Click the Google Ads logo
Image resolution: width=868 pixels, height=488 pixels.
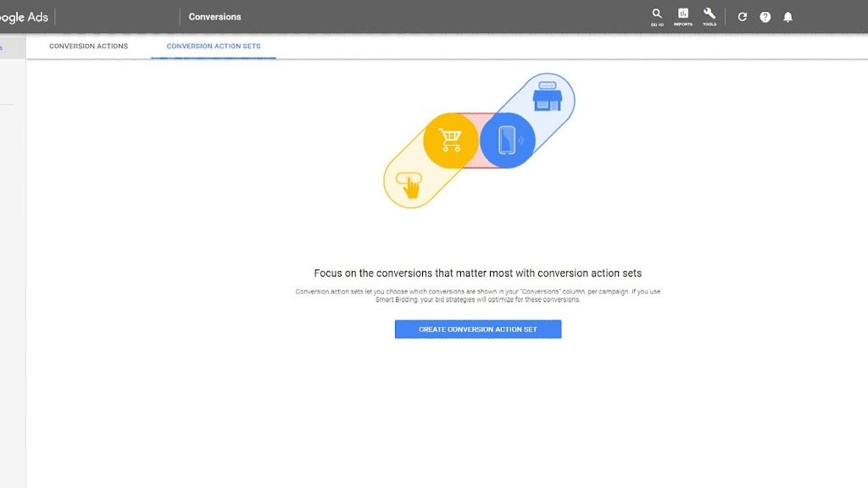pos(24,17)
